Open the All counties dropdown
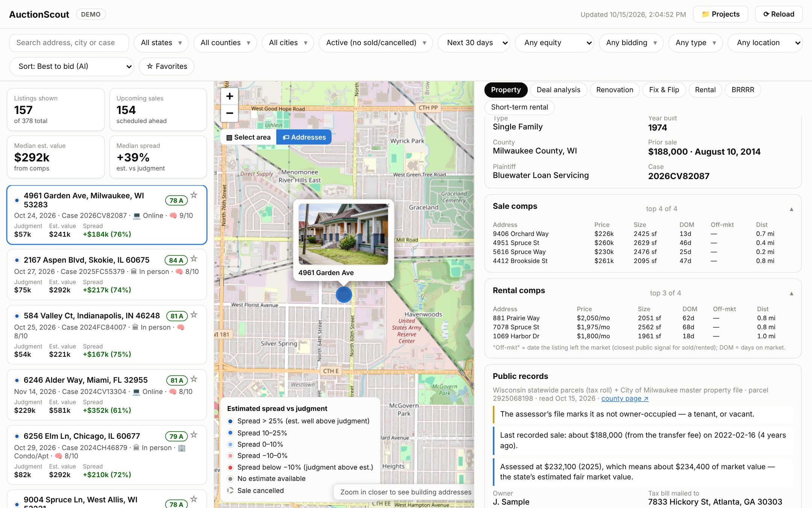The image size is (812, 508). point(225,43)
